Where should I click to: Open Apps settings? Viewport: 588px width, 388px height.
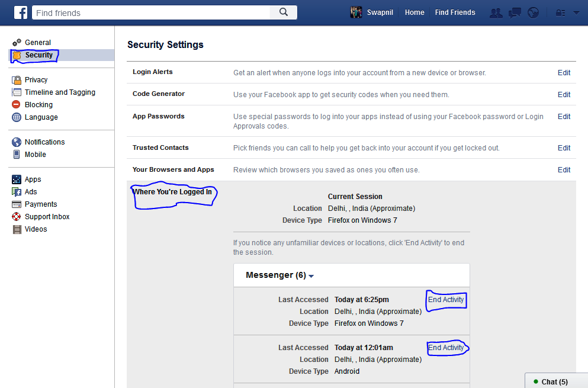[33, 179]
